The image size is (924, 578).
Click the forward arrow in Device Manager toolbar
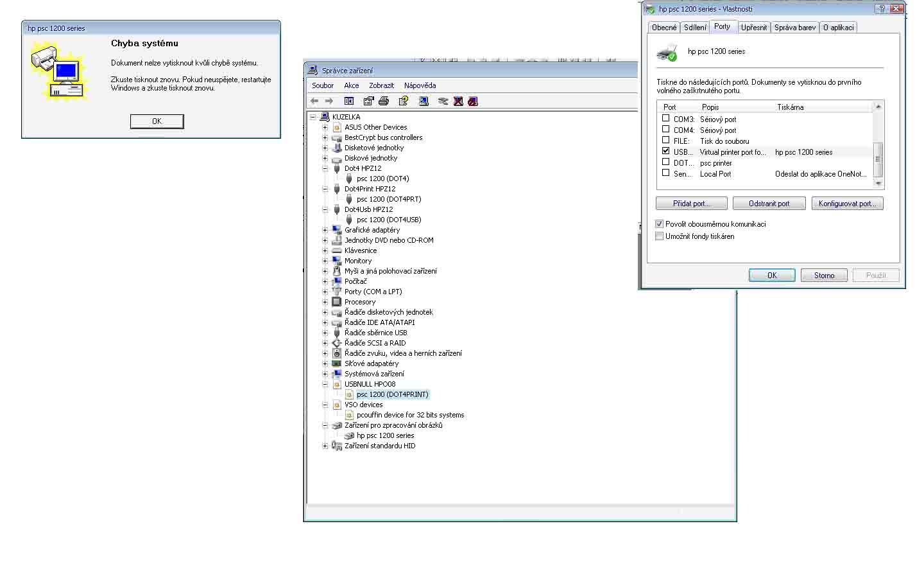[329, 101]
